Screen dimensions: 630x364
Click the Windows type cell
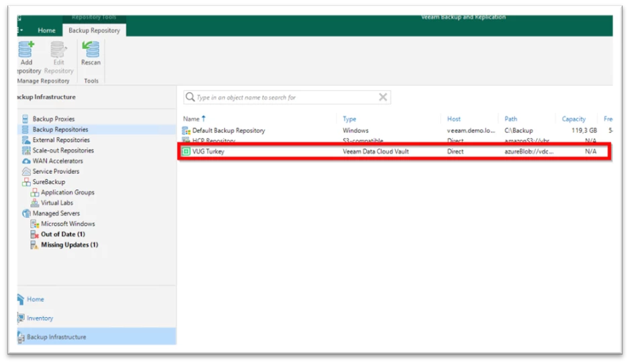coord(355,130)
